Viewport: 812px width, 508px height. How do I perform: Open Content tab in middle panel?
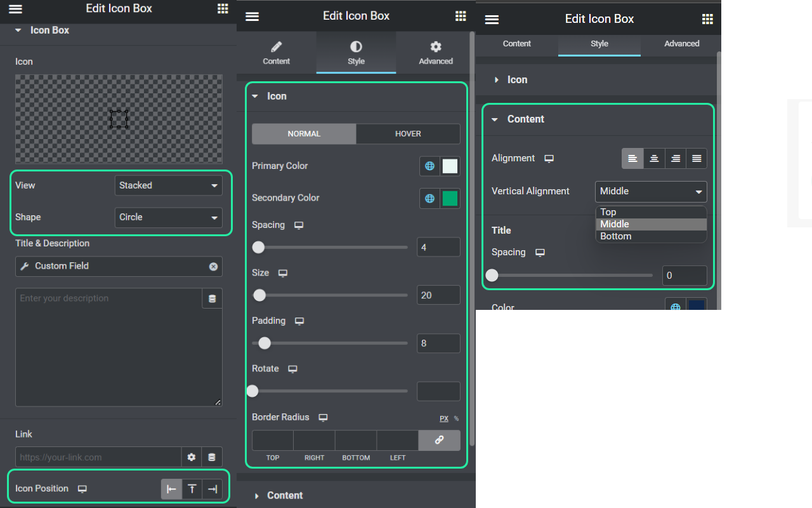coord(276,53)
